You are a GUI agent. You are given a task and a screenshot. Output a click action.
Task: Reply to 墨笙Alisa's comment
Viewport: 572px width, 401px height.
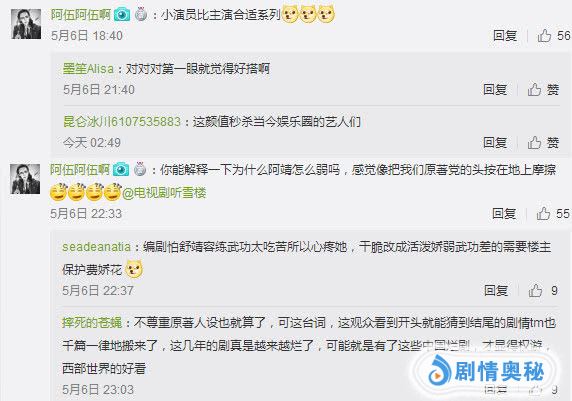point(495,89)
